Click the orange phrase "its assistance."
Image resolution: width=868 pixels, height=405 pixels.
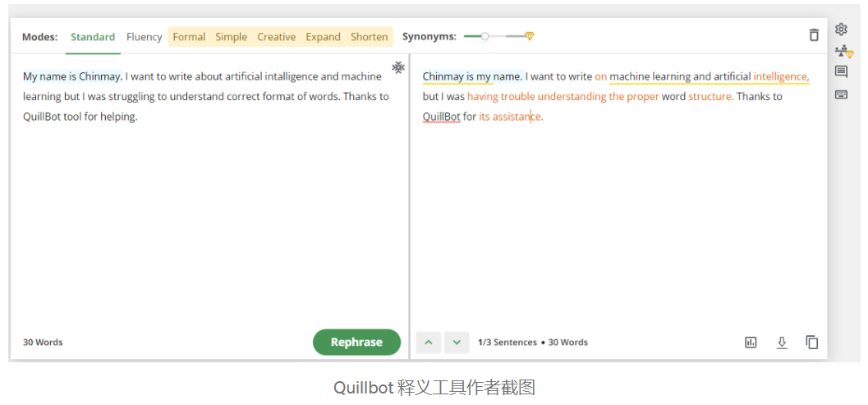click(x=511, y=117)
